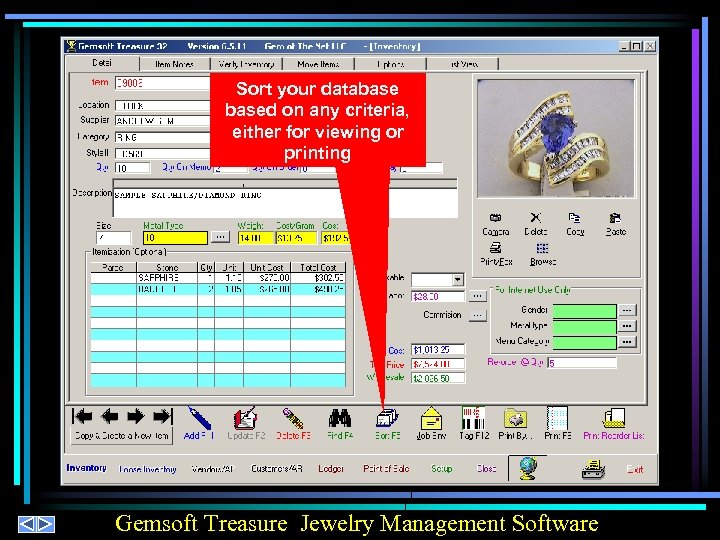Screen dimensions: 720x540
Task: Click the Description text box
Action: [285, 202]
